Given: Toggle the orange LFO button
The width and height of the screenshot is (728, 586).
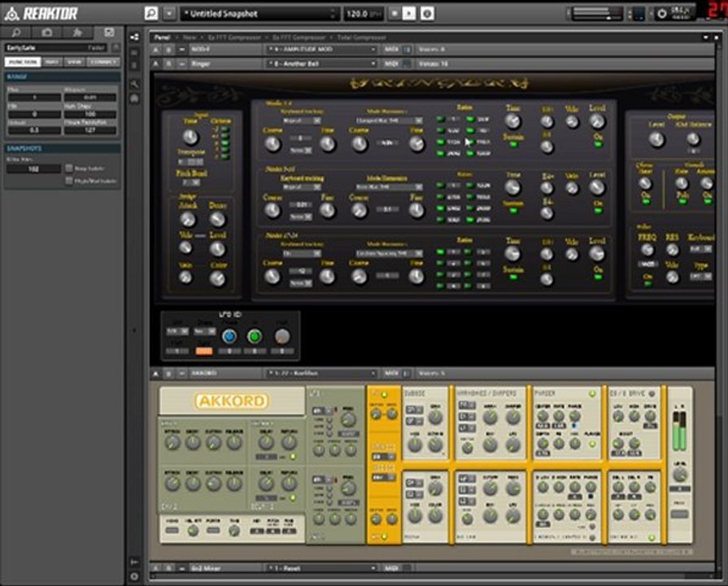Looking at the screenshot, I should (204, 351).
